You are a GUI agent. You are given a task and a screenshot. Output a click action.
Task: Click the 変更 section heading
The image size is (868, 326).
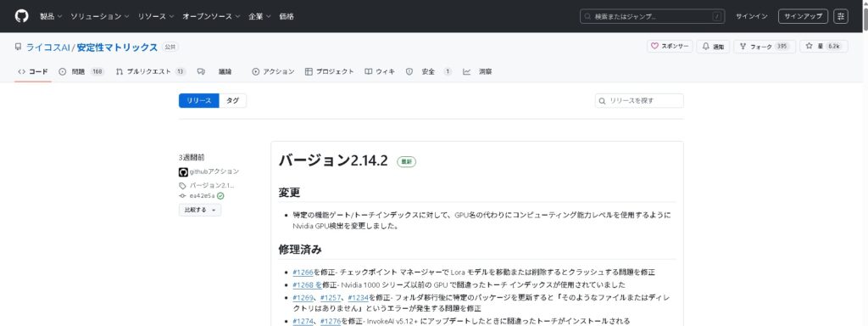[x=289, y=193]
